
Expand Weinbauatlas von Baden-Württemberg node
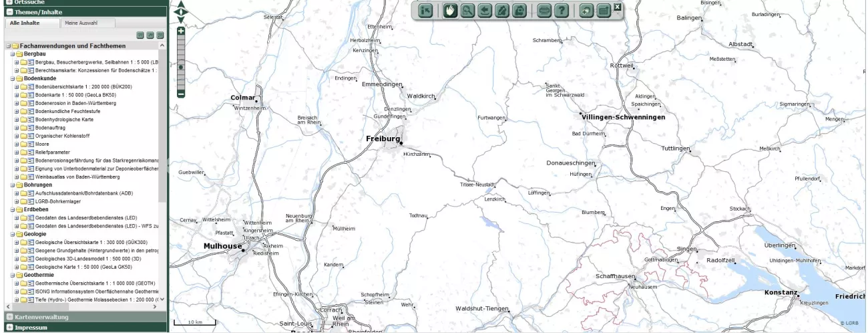(x=17, y=177)
